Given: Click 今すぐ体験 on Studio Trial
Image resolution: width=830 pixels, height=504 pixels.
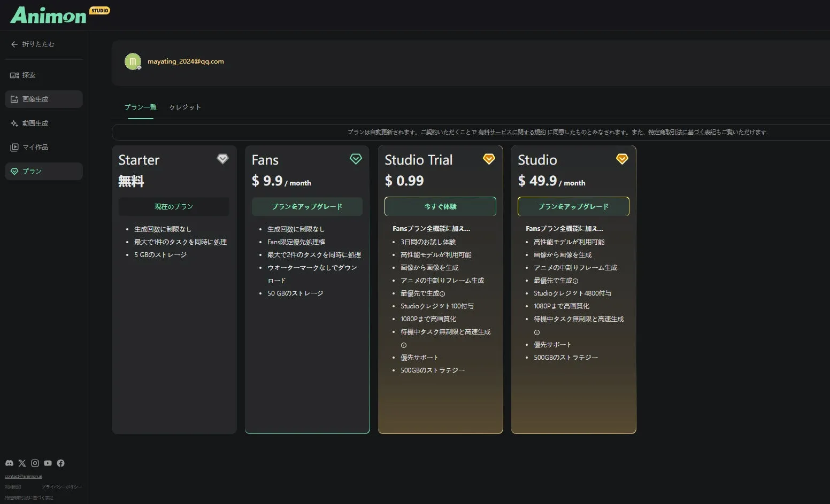Looking at the screenshot, I should coord(440,207).
